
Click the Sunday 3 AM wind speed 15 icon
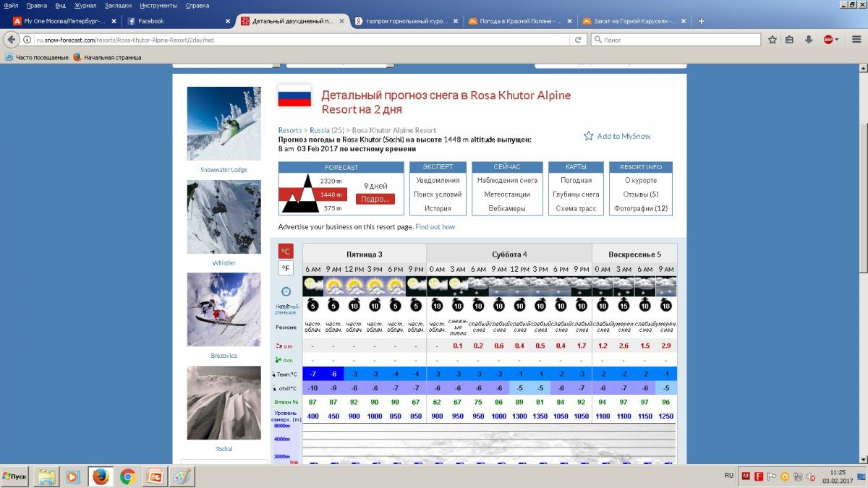coord(624,305)
